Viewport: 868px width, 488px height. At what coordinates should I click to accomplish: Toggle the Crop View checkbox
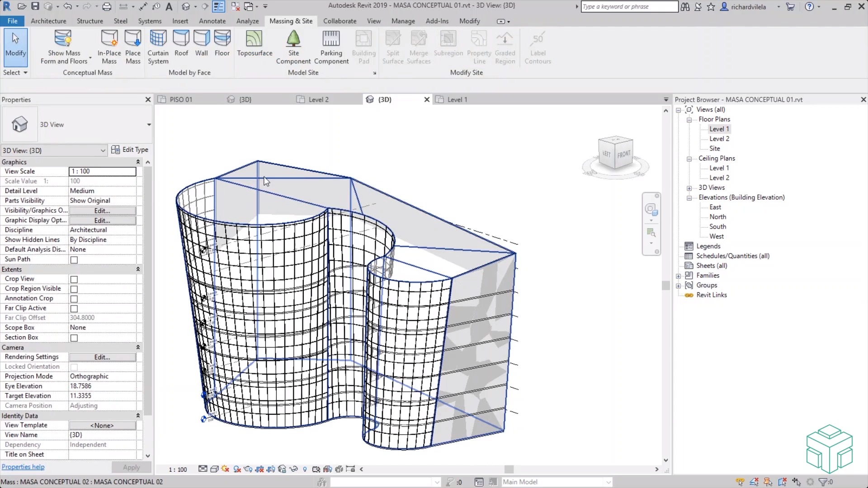(x=74, y=279)
